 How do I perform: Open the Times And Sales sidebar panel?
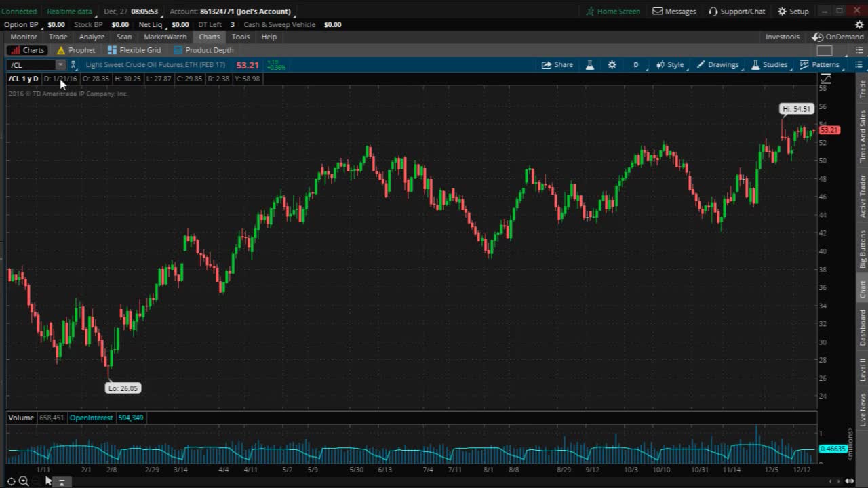click(863, 136)
